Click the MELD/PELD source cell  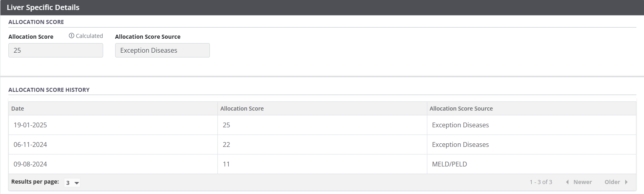(x=449, y=164)
